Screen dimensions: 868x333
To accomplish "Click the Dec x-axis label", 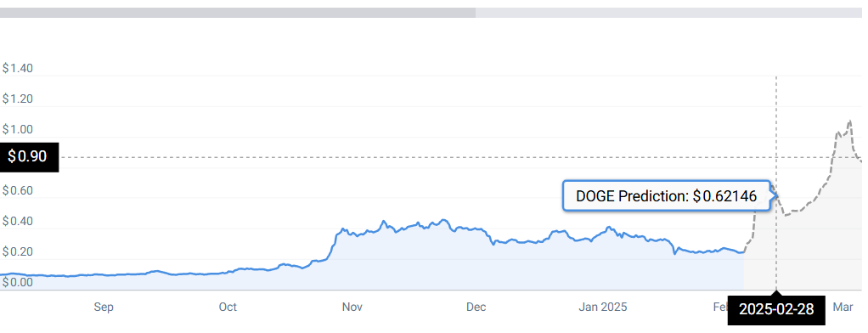I will click(476, 308).
